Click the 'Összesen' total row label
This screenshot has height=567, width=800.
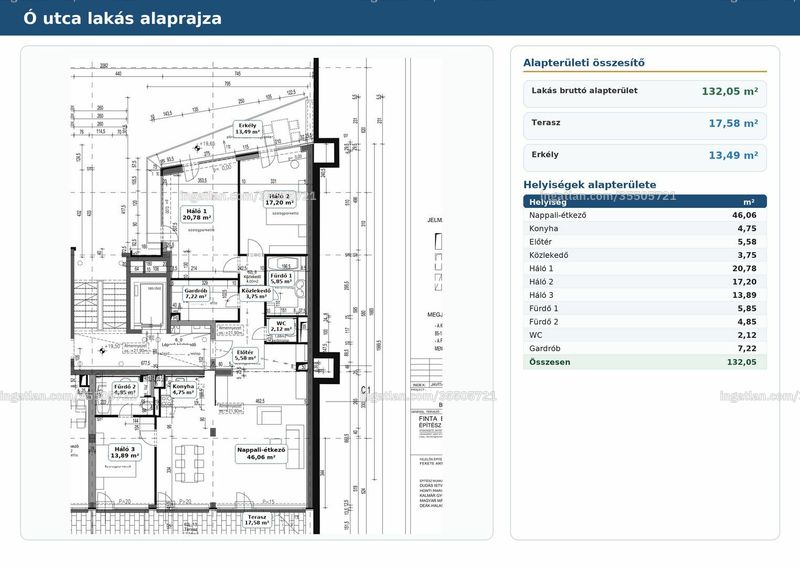(549, 362)
